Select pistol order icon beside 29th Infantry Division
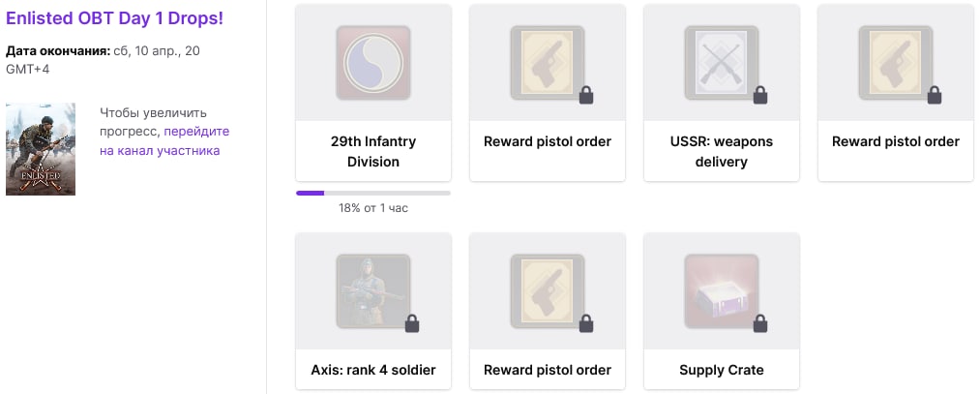Screen dimensions: 980x394 point(548,63)
